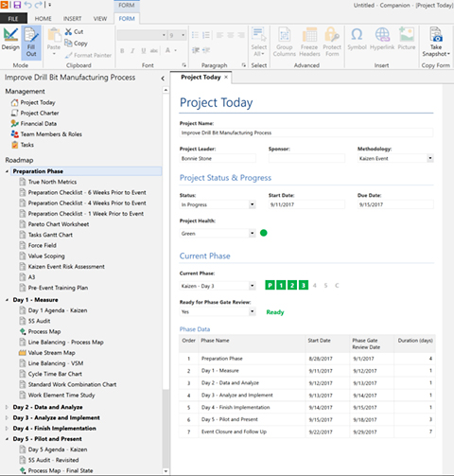454x476 pixels.
Task: Open the Project Health dropdown
Action: point(252,234)
